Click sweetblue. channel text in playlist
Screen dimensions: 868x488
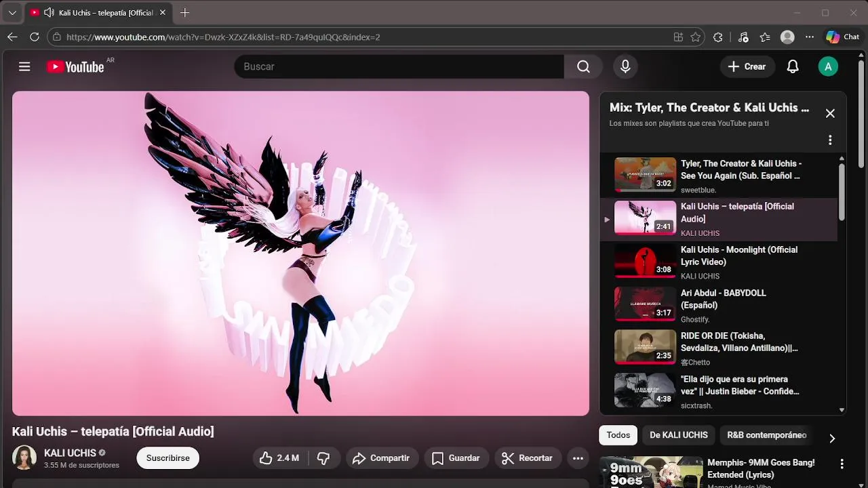[x=698, y=190]
